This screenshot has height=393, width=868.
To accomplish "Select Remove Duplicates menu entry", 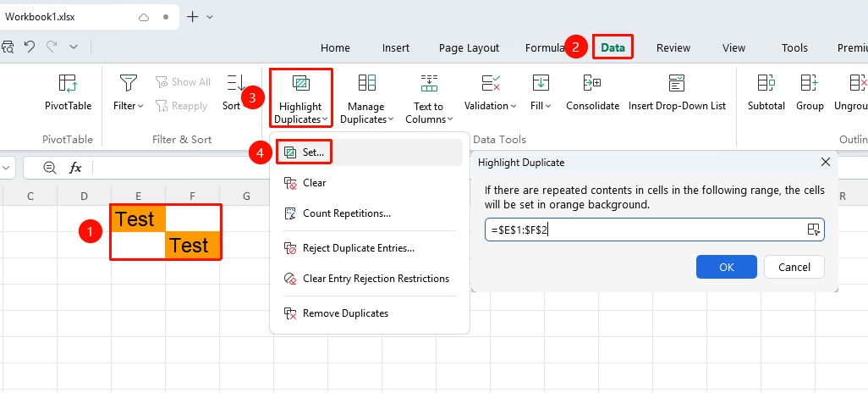I will pyautogui.click(x=369, y=313).
